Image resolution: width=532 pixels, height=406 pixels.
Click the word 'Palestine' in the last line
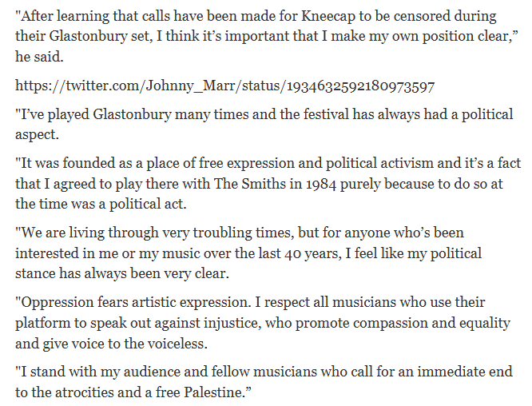pyautogui.click(x=214, y=392)
